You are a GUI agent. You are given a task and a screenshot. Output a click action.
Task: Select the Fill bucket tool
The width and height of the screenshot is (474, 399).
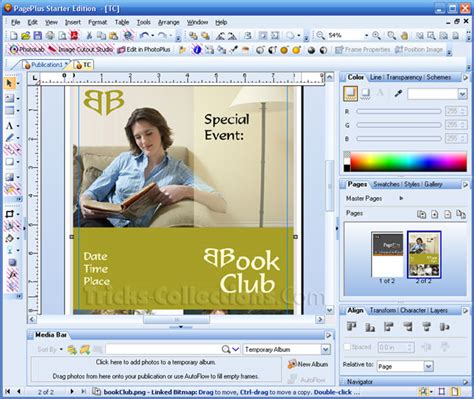[9, 238]
